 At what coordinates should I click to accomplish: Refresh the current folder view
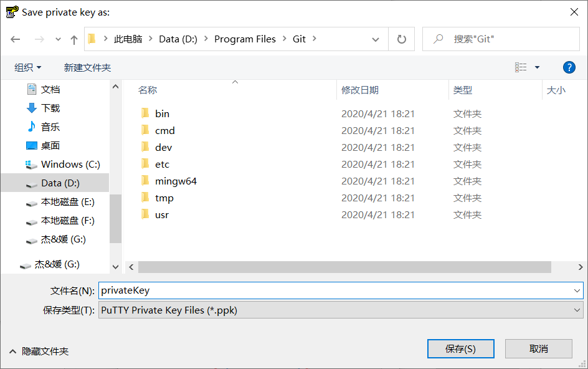402,39
